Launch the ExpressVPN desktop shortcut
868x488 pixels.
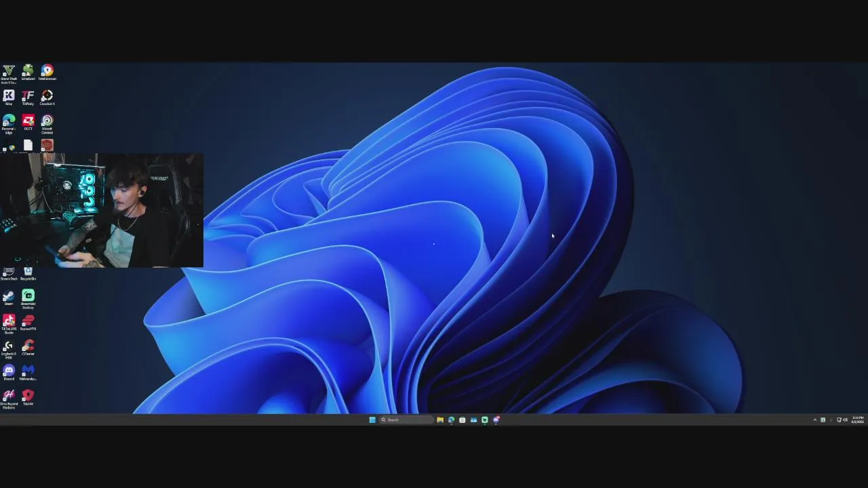tap(28, 323)
